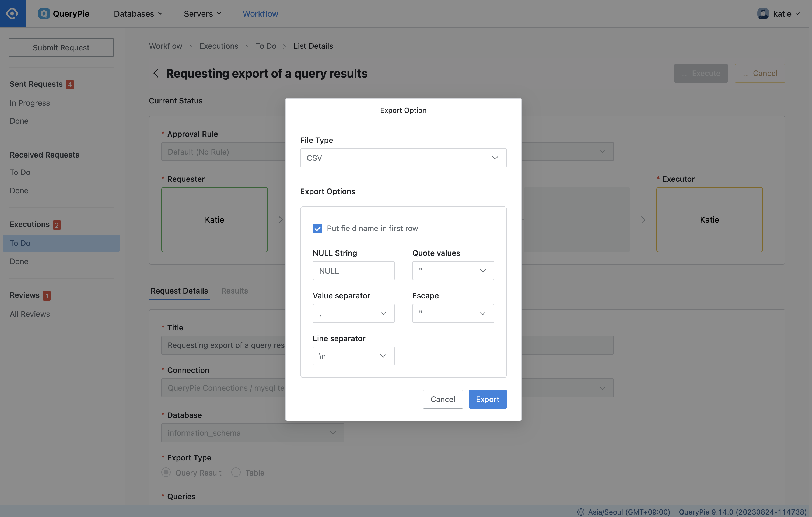
Task: Open the Workflow top navigation item
Action: (x=260, y=13)
